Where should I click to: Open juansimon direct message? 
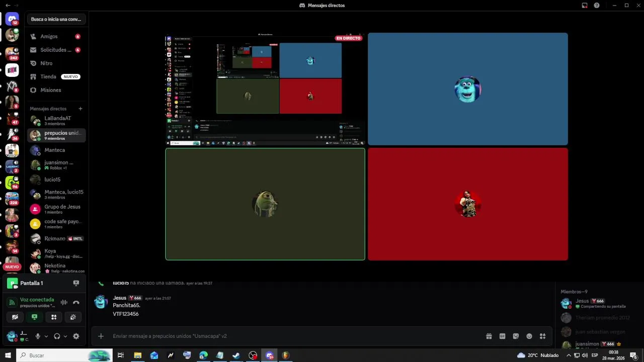pos(55,165)
